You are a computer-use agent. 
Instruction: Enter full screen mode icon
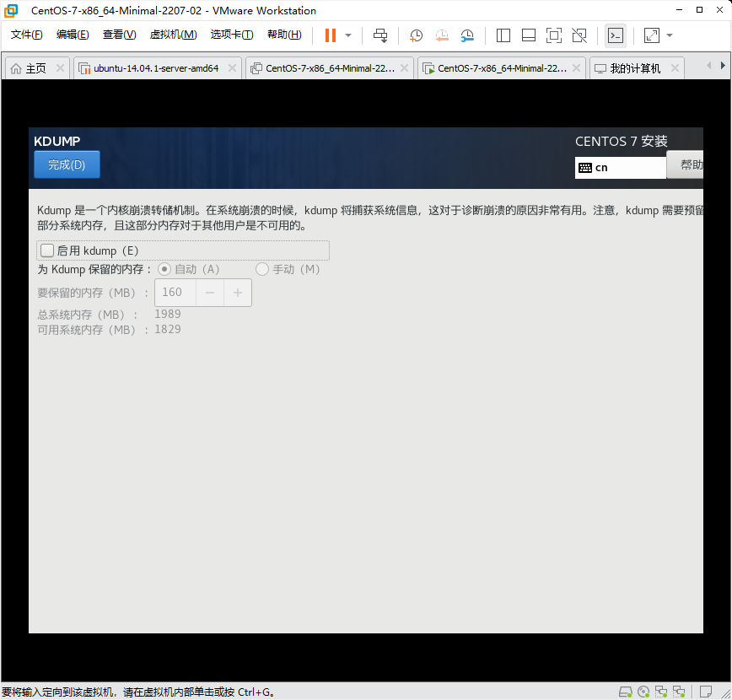coord(554,35)
